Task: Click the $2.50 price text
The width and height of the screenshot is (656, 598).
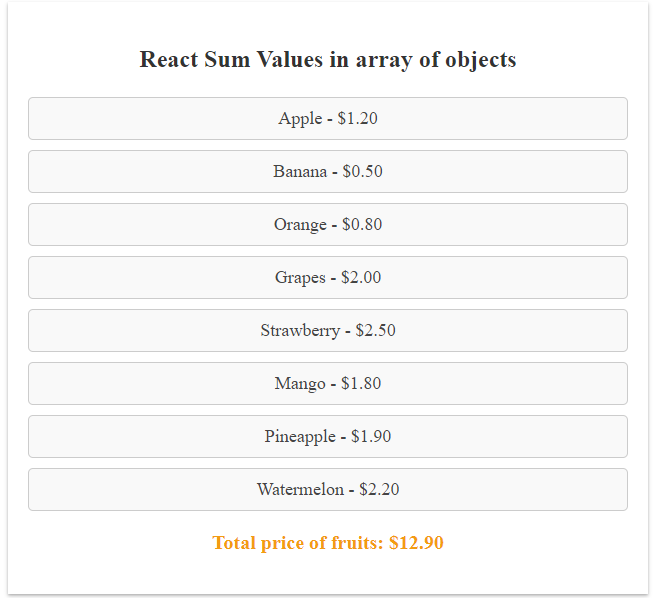Action: point(375,330)
